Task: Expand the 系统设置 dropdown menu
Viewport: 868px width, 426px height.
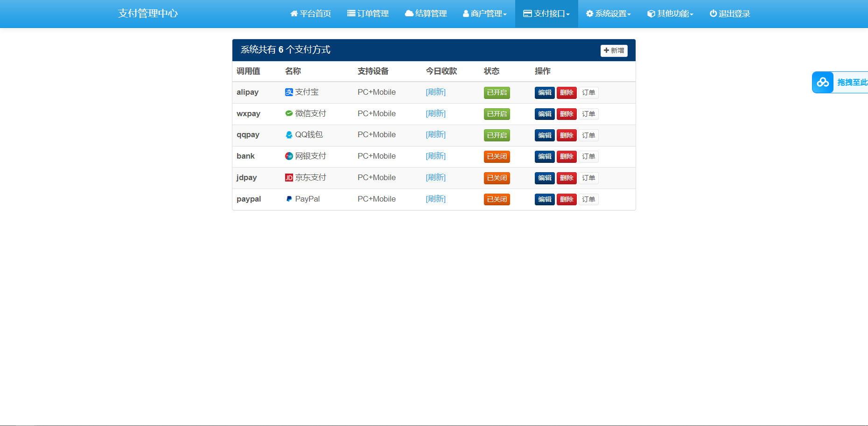Action: [x=609, y=14]
